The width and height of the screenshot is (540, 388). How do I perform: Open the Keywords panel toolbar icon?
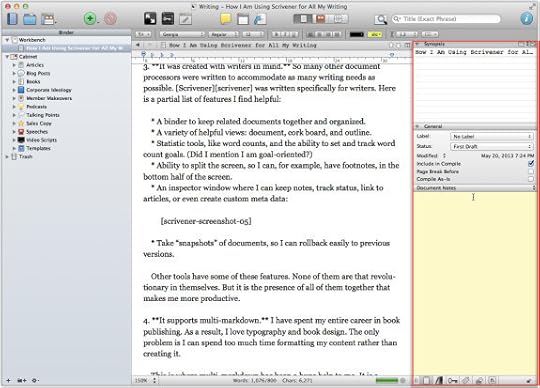pos(168,19)
